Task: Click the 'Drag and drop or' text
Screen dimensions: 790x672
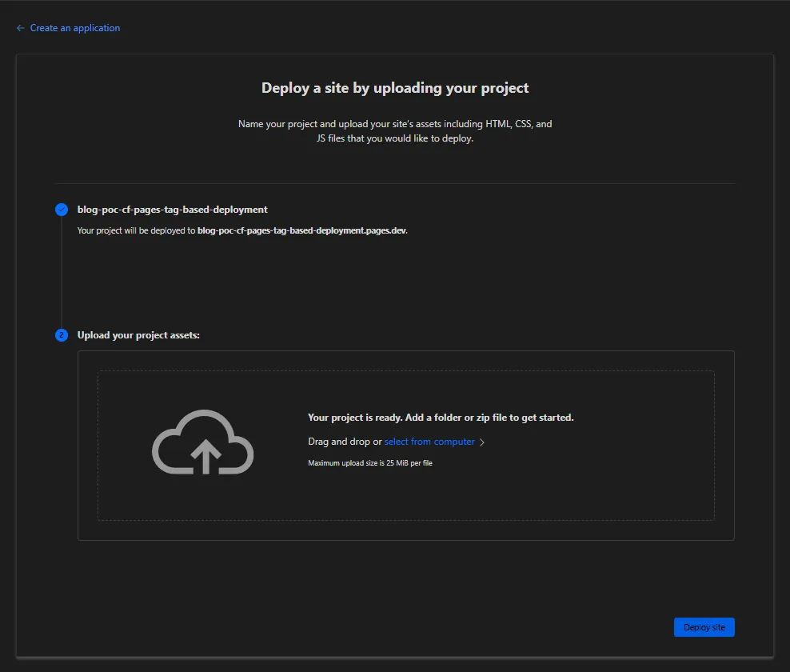Action: [x=345, y=442]
